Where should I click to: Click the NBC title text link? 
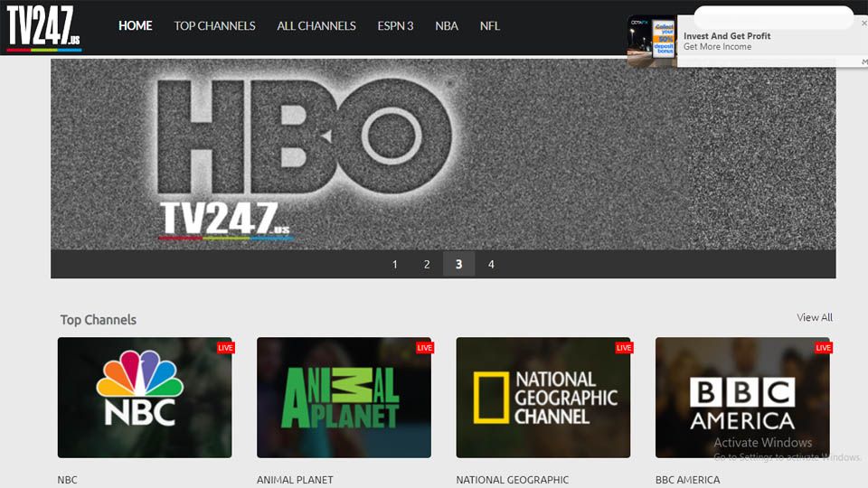click(x=68, y=480)
